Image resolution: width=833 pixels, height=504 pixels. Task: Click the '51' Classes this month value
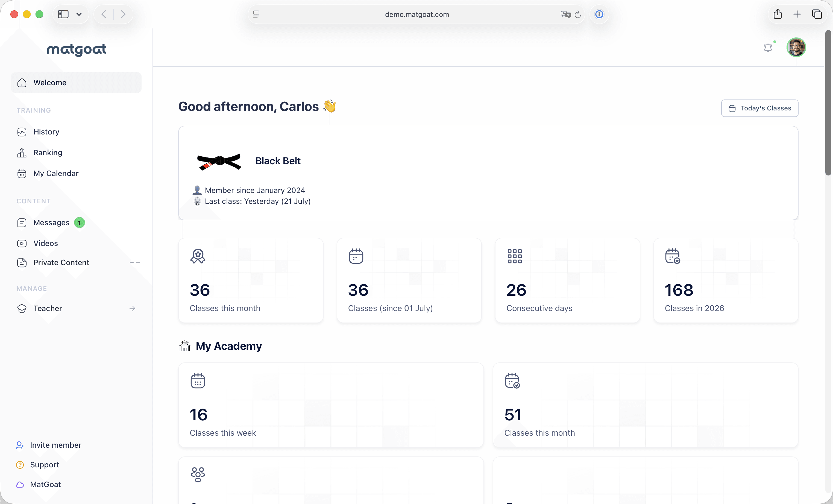point(513,415)
